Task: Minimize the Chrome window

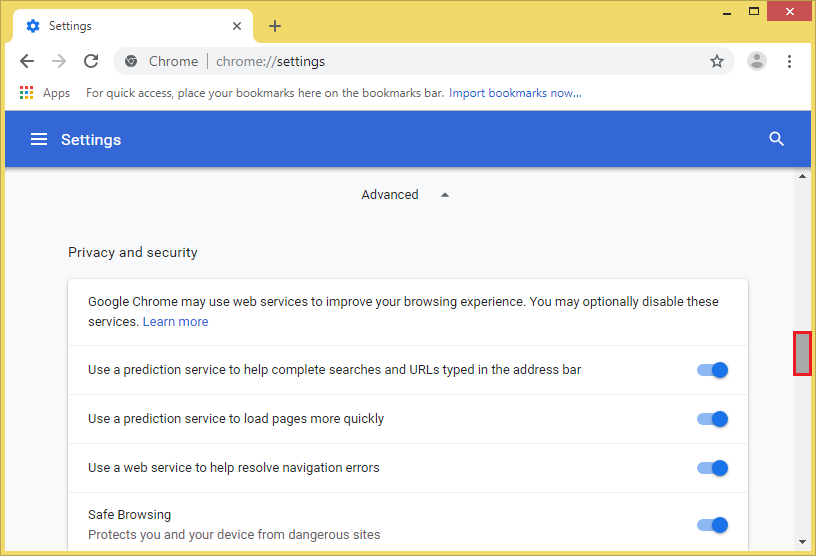Action: [727, 12]
